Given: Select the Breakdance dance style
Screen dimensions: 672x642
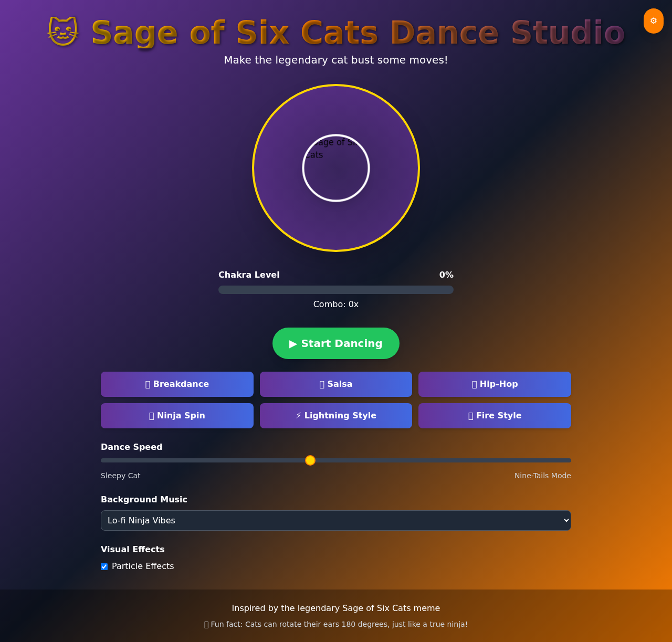Looking at the screenshot, I should click(x=177, y=384).
